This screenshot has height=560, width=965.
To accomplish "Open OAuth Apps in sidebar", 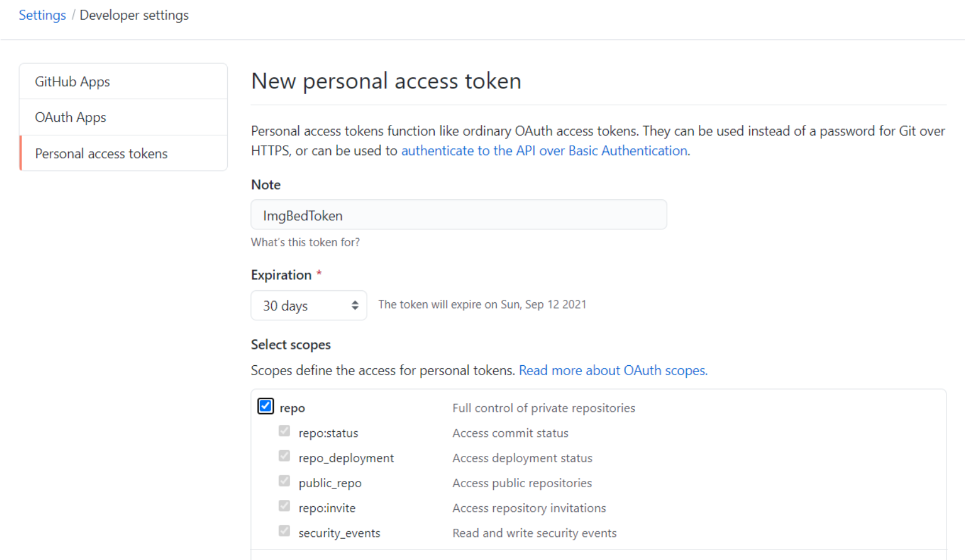I will (71, 117).
